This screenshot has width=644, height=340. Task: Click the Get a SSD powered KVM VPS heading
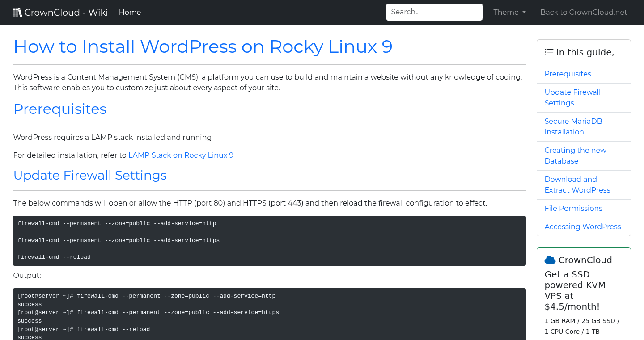575,290
